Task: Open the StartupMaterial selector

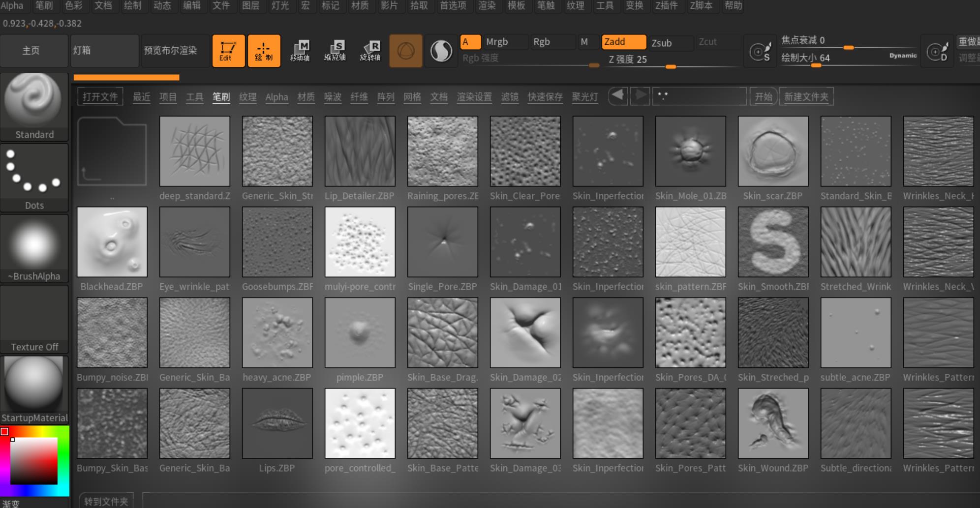Action: click(34, 390)
